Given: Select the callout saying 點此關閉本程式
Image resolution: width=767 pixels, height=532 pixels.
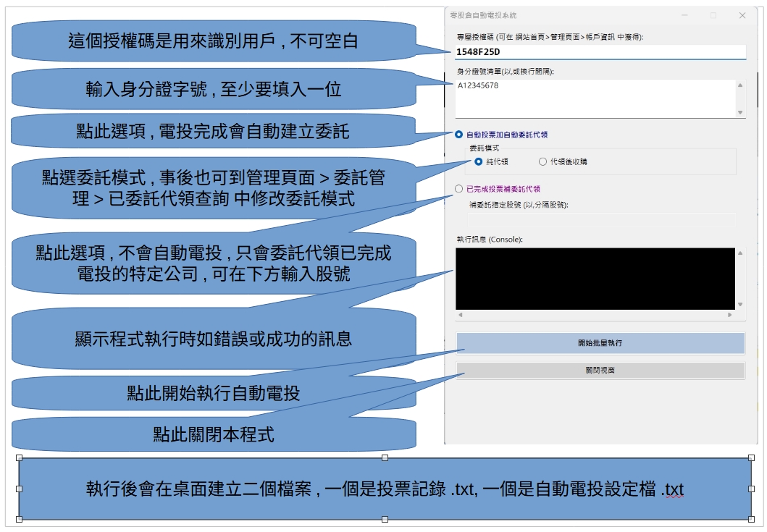Looking at the screenshot, I should [214, 434].
